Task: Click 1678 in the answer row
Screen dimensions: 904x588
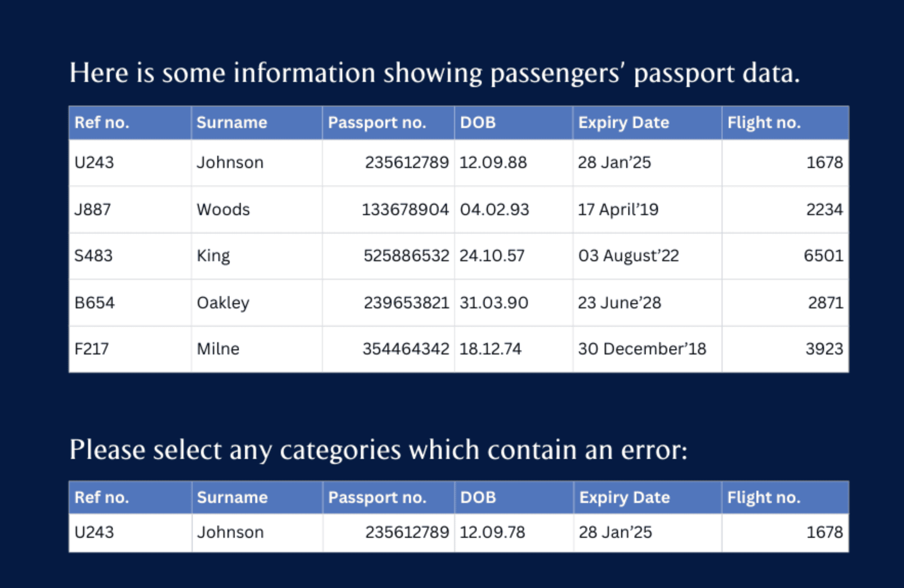Action: 824,532
